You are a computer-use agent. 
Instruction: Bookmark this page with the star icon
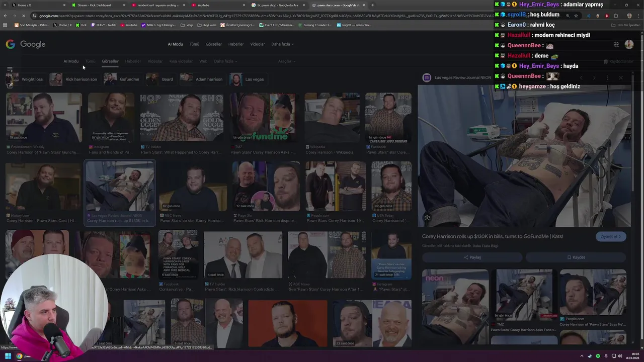click(x=576, y=16)
